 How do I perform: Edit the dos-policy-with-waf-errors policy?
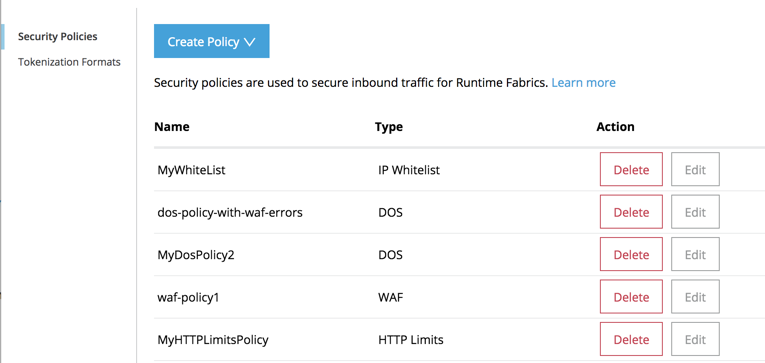[x=695, y=212]
